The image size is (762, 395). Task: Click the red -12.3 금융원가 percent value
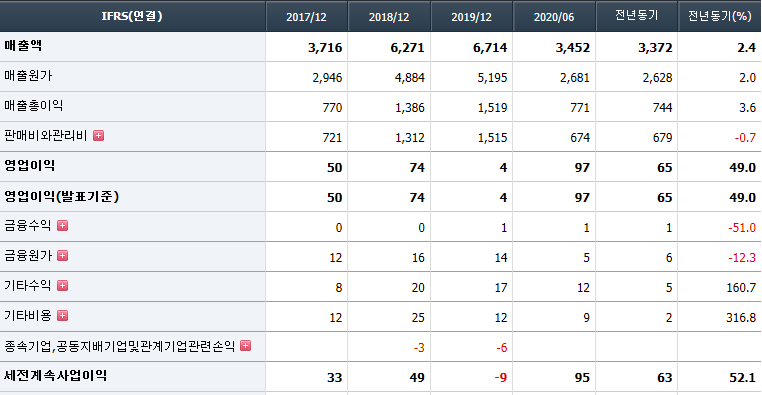coord(742,258)
